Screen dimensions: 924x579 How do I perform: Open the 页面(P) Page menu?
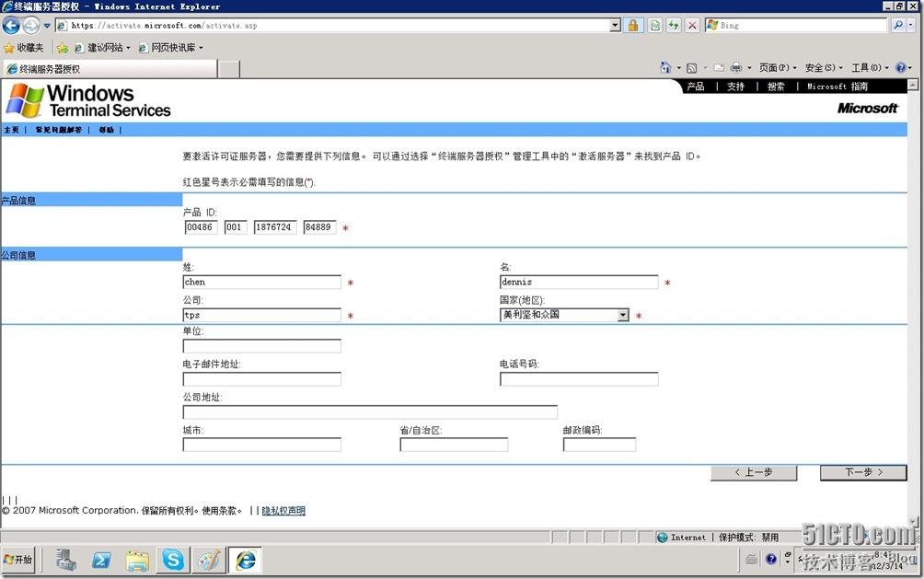[778, 68]
